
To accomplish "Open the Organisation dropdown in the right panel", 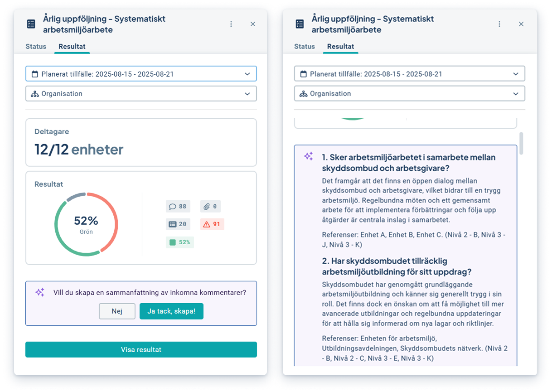I will pos(409,94).
